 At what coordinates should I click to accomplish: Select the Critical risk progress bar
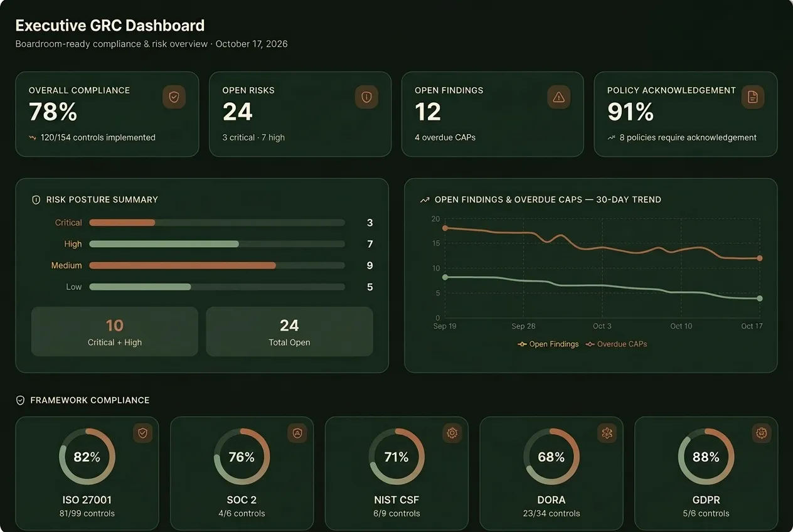pyautogui.click(x=217, y=223)
